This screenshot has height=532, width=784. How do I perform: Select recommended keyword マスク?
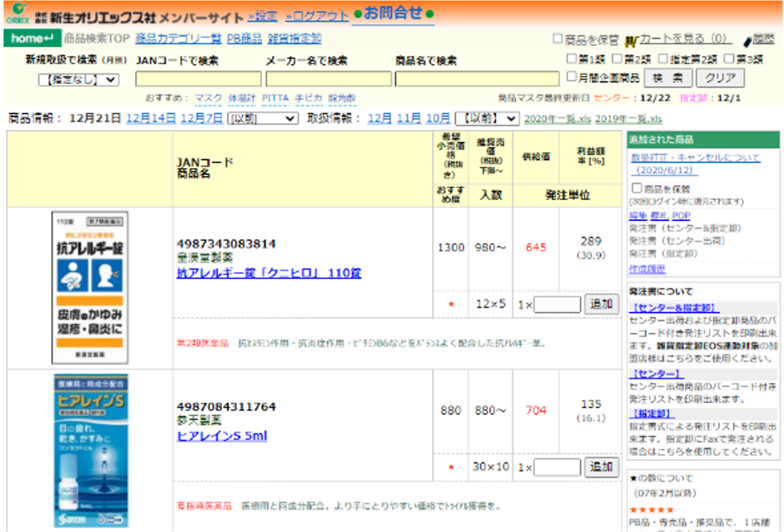click(208, 99)
